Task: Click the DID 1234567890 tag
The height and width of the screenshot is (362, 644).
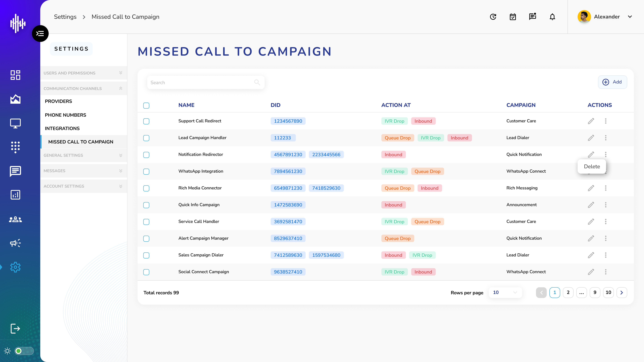Action: coord(288,121)
